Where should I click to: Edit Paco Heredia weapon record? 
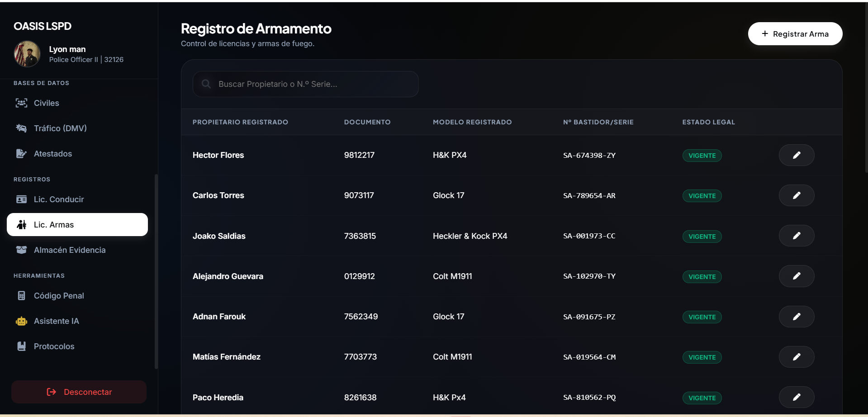click(797, 397)
